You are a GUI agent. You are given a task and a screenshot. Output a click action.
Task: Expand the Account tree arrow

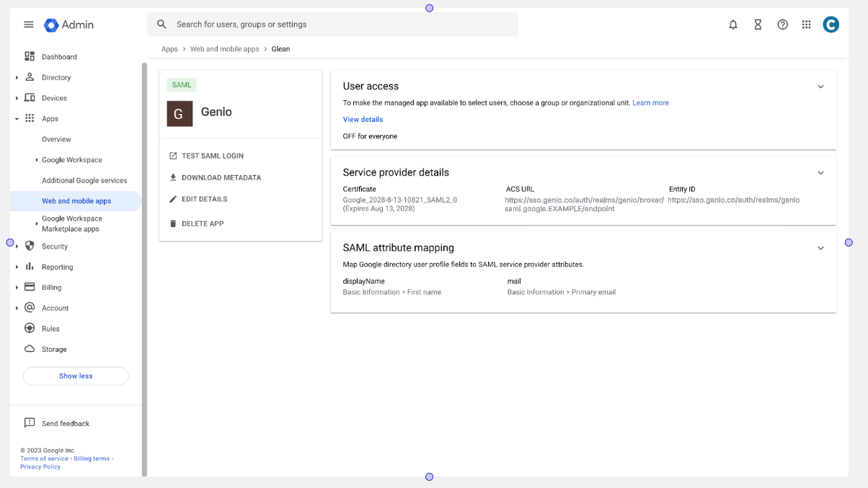17,308
